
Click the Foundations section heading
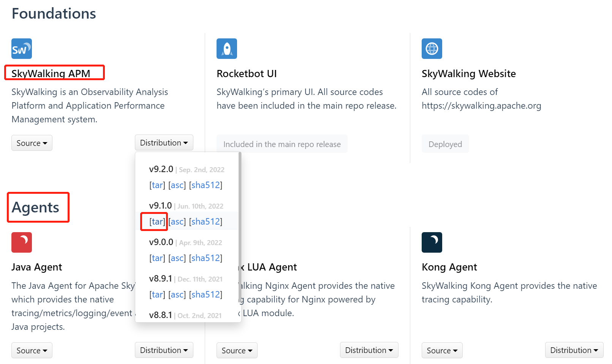[54, 14]
